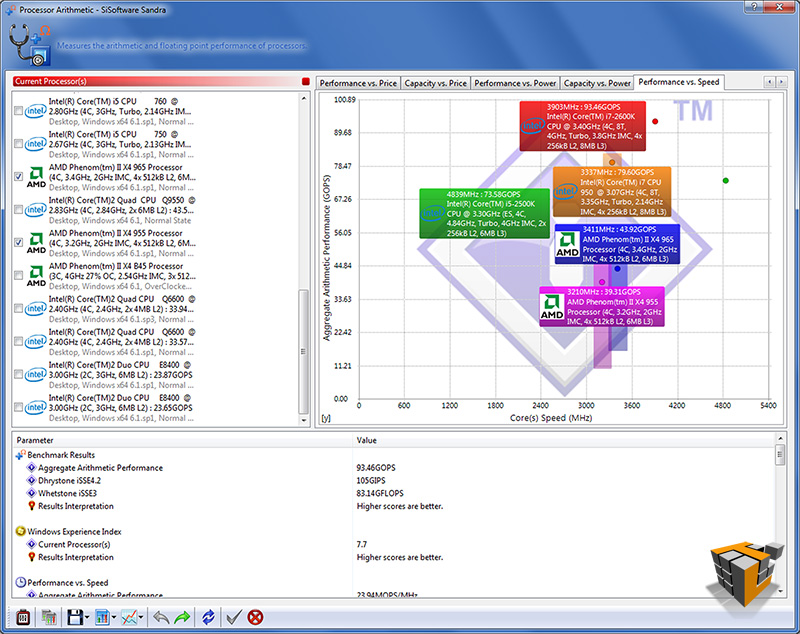The height and width of the screenshot is (634, 800).
Task: Enable the Core 2 Quad Q9550 checkbox
Action: tap(18, 210)
